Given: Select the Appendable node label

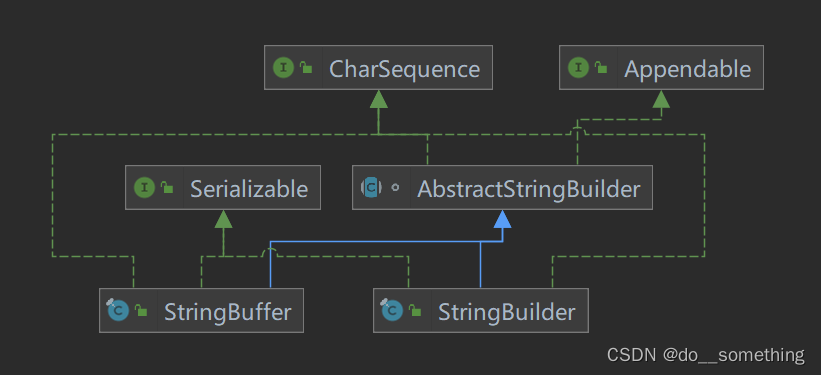Looking at the screenshot, I should pos(687,69).
